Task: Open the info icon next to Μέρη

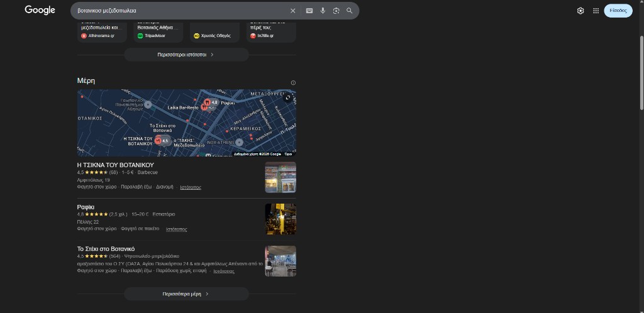Action: point(293,83)
